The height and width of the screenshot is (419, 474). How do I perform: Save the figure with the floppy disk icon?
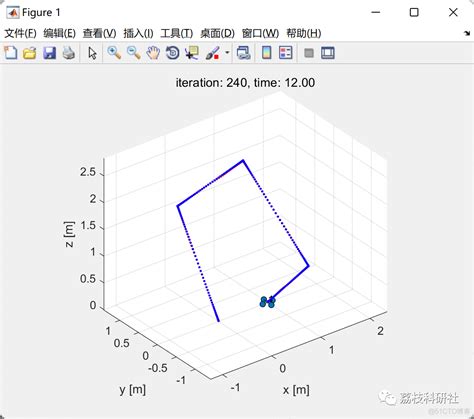(x=49, y=53)
